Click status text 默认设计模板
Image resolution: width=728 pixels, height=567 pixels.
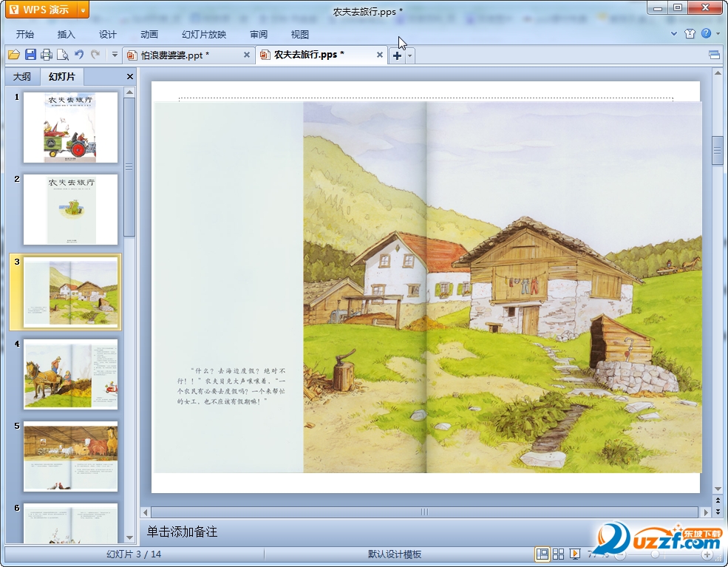tap(395, 554)
